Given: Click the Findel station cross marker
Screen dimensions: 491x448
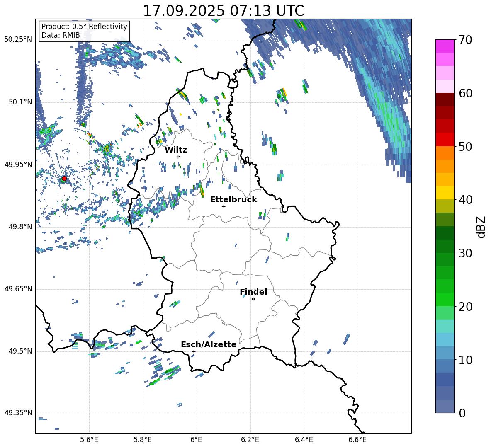Looking at the screenshot, I should [x=253, y=299].
